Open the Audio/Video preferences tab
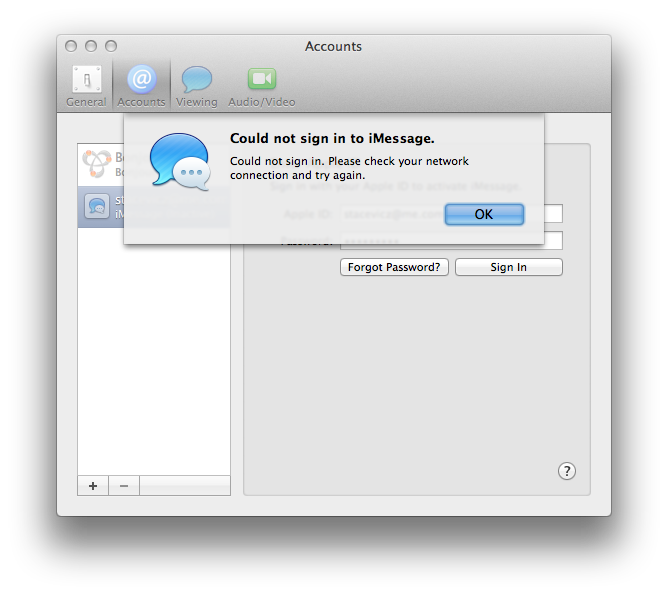The image size is (668, 595). pyautogui.click(x=262, y=86)
